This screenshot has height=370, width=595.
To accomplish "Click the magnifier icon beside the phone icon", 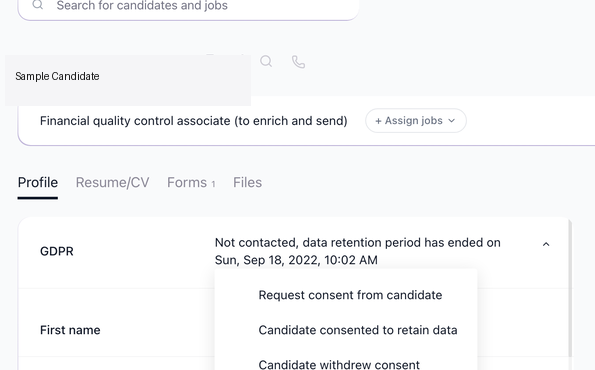I will [266, 61].
